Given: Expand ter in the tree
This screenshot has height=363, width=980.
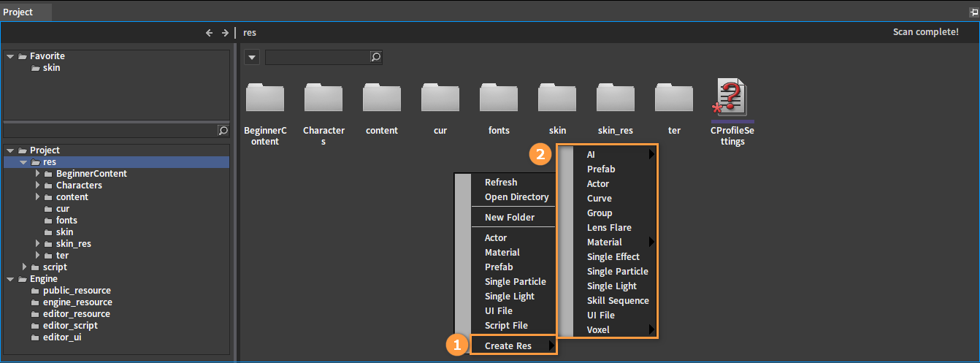Looking at the screenshot, I should tap(37, 256).
